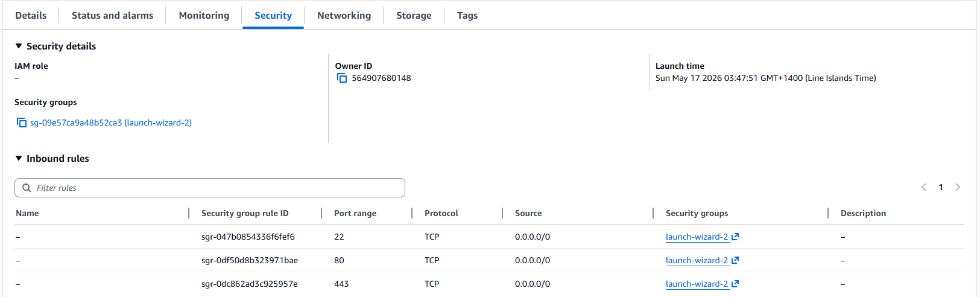Open security group sg-09e57ca9a48b52ca3 (launch-wizard-2) link
The image size is (980, 297).
pyautogui.click(x=111, y=123)
